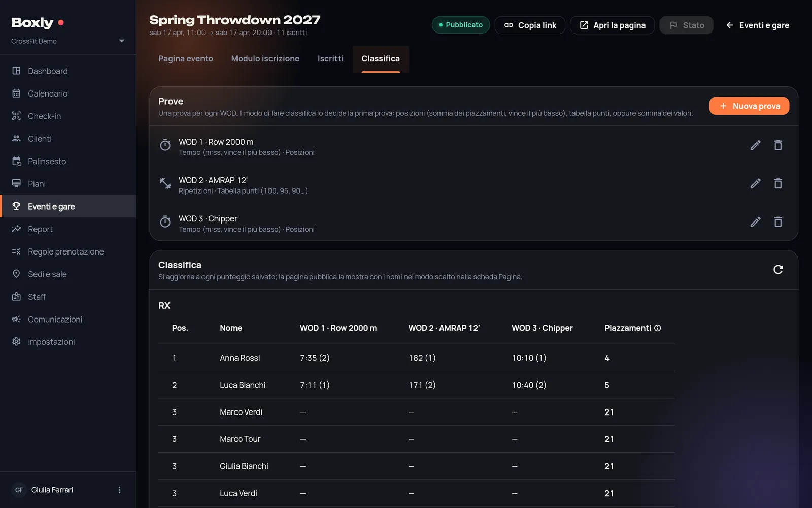Click Anna Rossi's 7:35 (2) row time
812x508 pixels.
point(315,358)
